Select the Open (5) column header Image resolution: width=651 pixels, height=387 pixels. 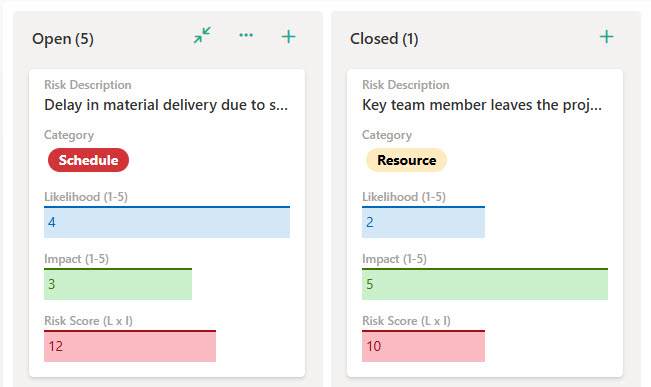[x=63, y=39]
